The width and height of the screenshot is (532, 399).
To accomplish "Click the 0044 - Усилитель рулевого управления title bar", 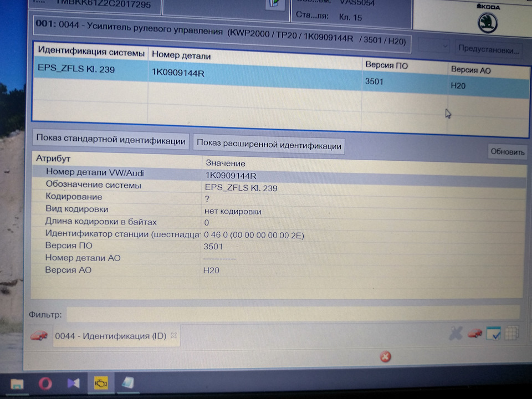I will tap(222, 33).
